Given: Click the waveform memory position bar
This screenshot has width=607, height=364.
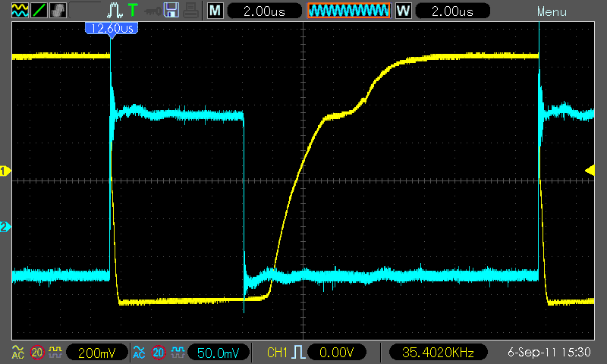Looking at the screenshot, I should click(x=349, y=11).
